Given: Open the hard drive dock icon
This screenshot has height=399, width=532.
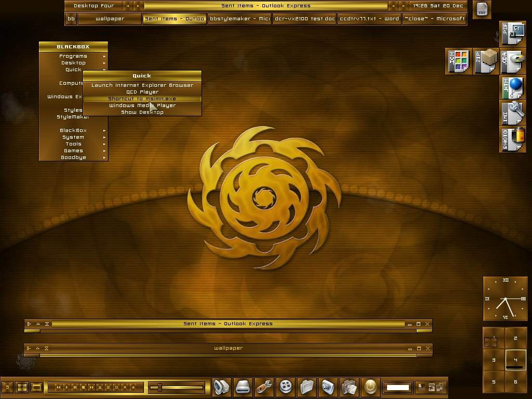Looking at the screenshot, I should click(x=243, y=387).
